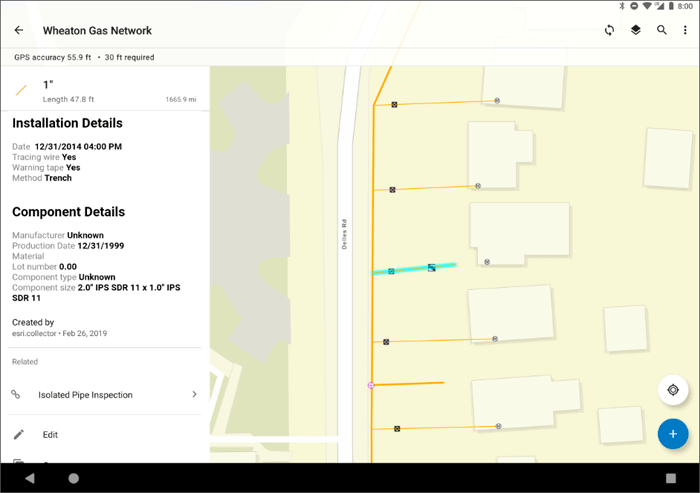Tap the valve symbol on the topmost service line
Image resolution: width=700 pixels, height=493 pixels.
pyautogui.click(x=394, y=104)
